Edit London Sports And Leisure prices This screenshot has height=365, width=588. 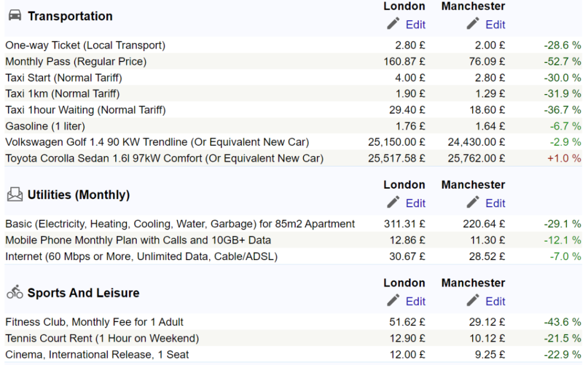(415, 301)
